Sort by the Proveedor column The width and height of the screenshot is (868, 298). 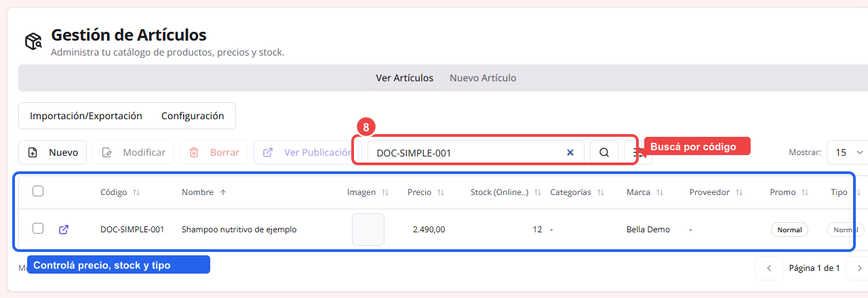716,192
